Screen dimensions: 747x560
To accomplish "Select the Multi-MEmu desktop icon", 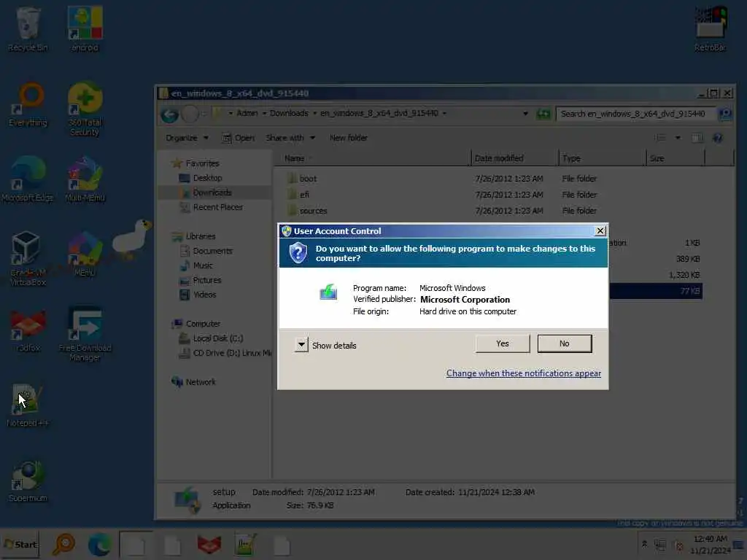I will point(85,179).
